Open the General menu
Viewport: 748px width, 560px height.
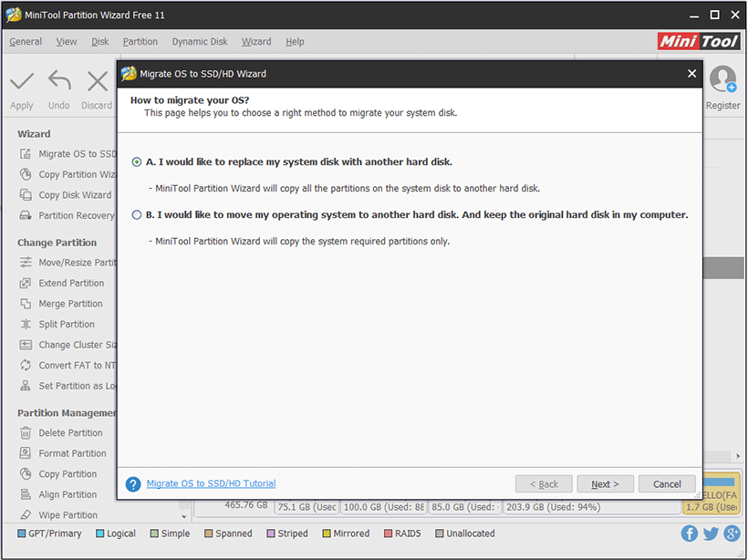26,42
